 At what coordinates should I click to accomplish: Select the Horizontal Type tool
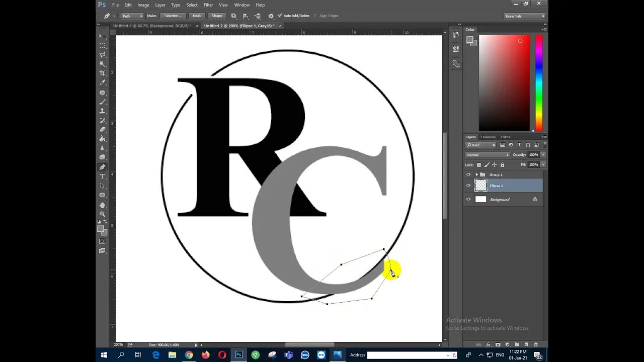tap(103, 176)
